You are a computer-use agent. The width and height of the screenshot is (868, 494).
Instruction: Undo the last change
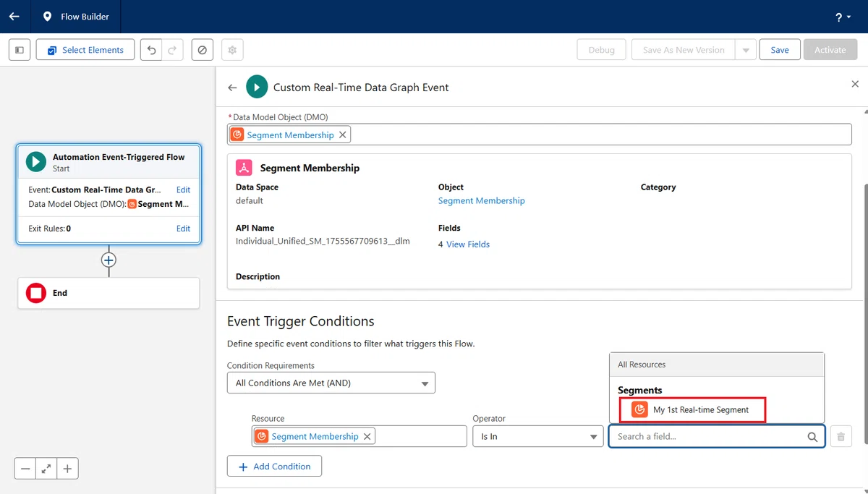tap(151, 50)
